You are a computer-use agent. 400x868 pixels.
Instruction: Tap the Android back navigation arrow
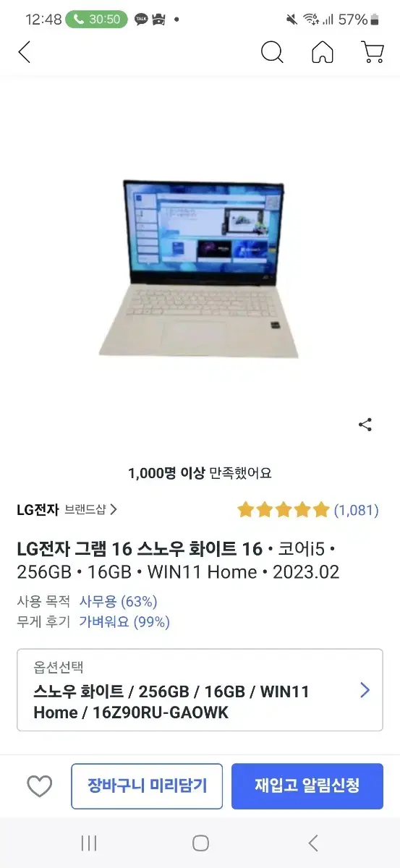pyautogui.click(x=312, y=843)
